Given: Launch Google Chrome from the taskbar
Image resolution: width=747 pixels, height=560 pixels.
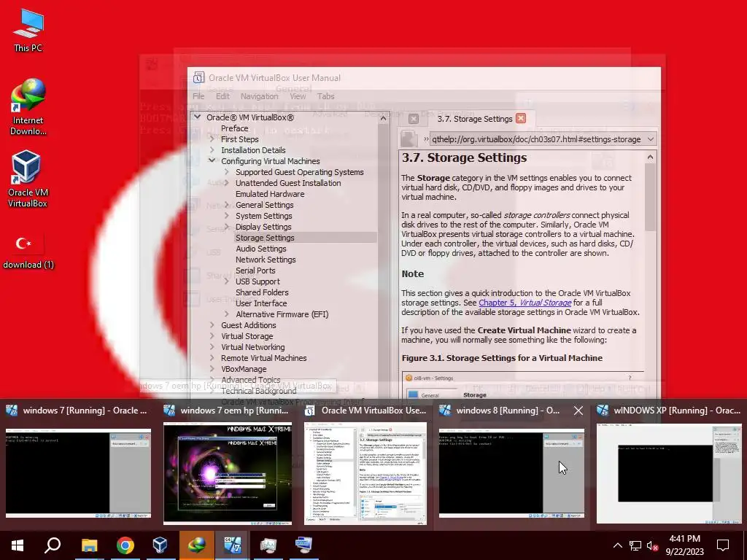Looking at the screenshot, I should pos(125,545).
